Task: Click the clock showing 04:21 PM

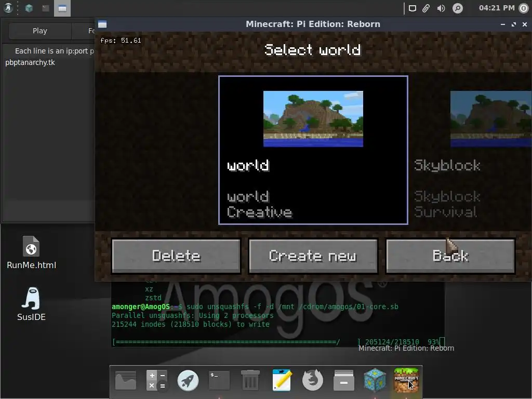Action: click(x=497, y=8)
